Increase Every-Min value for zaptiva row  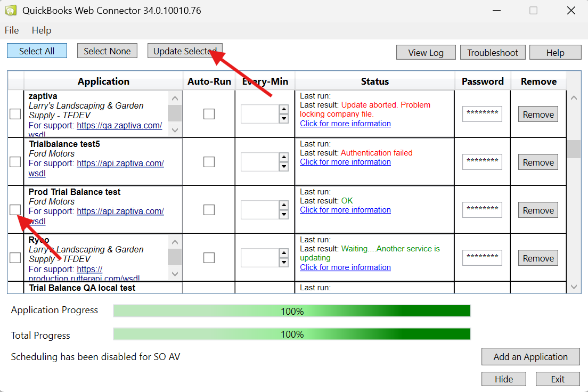[x=284, y=109]
